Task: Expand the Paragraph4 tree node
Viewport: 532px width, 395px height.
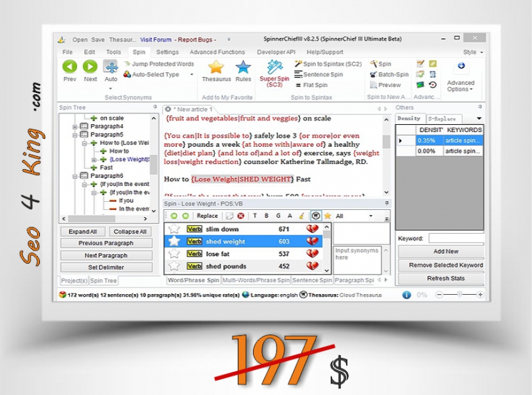Action: coord(75,127)
